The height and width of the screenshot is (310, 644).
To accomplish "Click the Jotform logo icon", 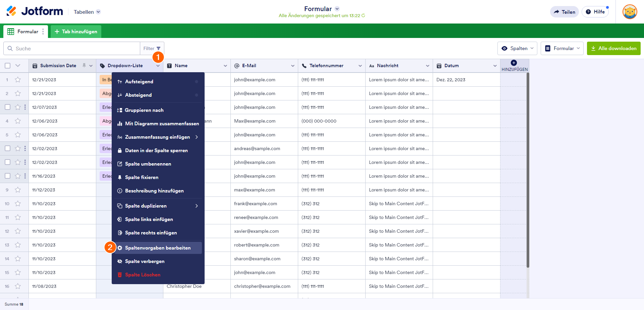I will (11, 11).
